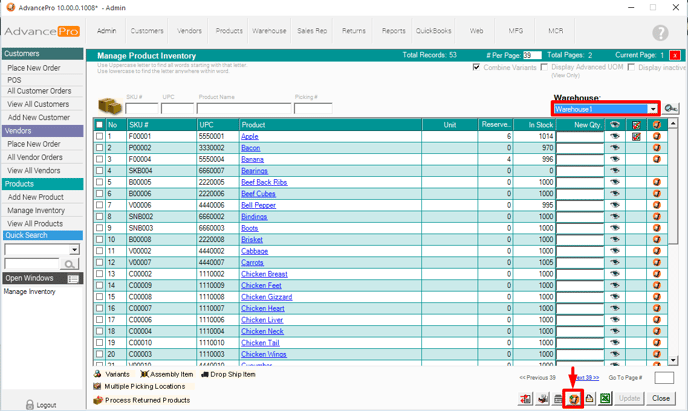Click the Logout padlock icon

[x=29, y=405]
